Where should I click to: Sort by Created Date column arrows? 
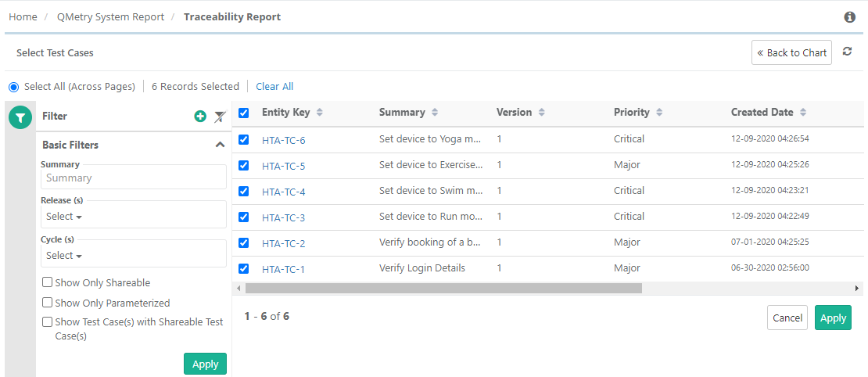point(802,113)
